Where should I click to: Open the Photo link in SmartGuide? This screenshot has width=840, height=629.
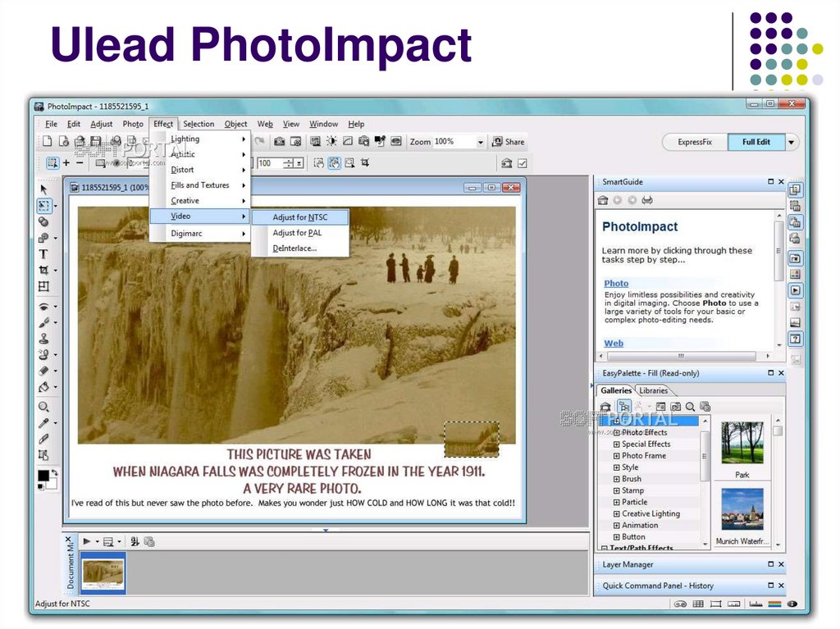coord(616,284)
